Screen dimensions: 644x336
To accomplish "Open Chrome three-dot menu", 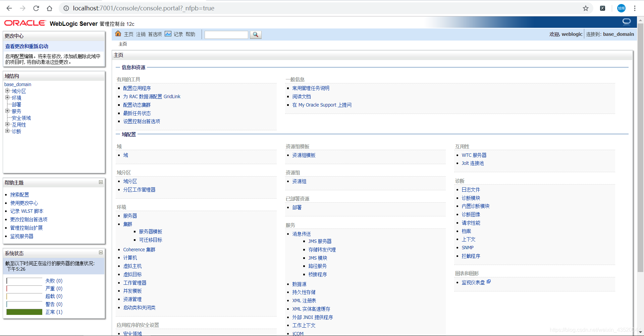I will pyautogui.click(x=635, y=8).
